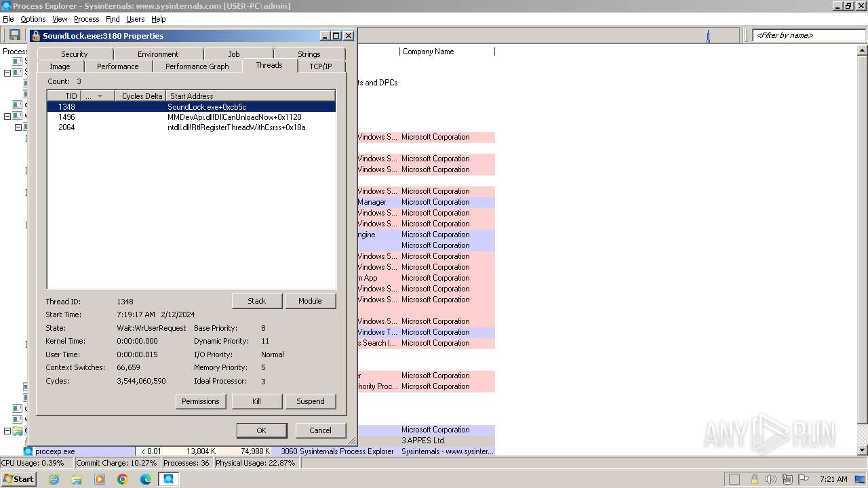
Task: Click the Process Explorer title bar icon
Action: [6, 6]
